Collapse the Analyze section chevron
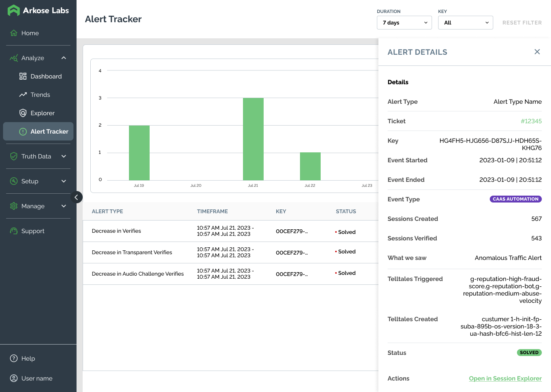 coord(64,58)
